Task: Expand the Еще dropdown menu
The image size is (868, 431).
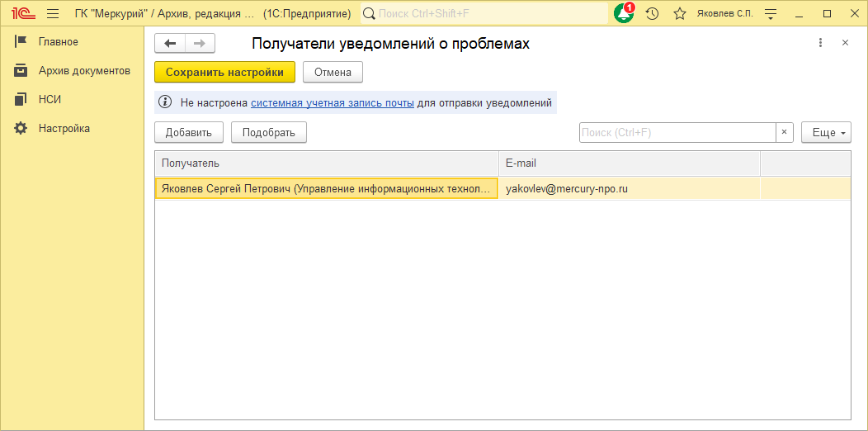Action: coord(826,132)
